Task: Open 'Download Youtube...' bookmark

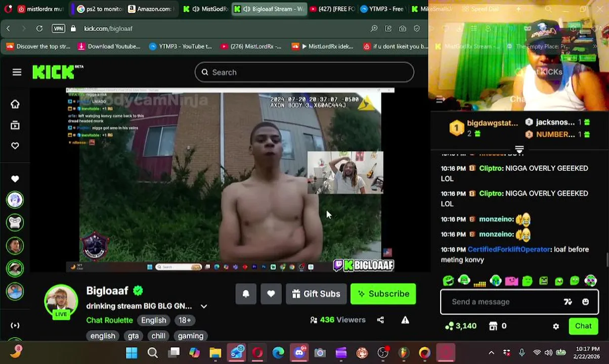Action: click(109, 47)
